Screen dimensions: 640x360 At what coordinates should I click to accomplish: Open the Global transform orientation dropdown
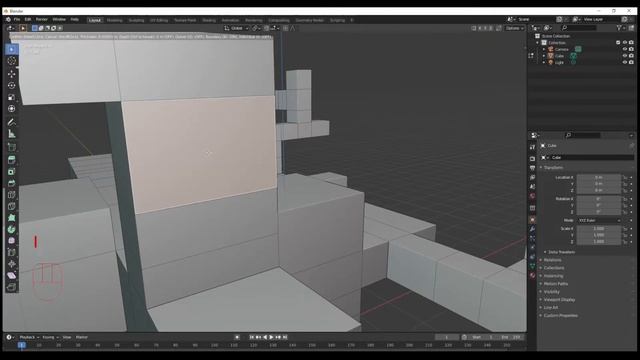(236, 28)
